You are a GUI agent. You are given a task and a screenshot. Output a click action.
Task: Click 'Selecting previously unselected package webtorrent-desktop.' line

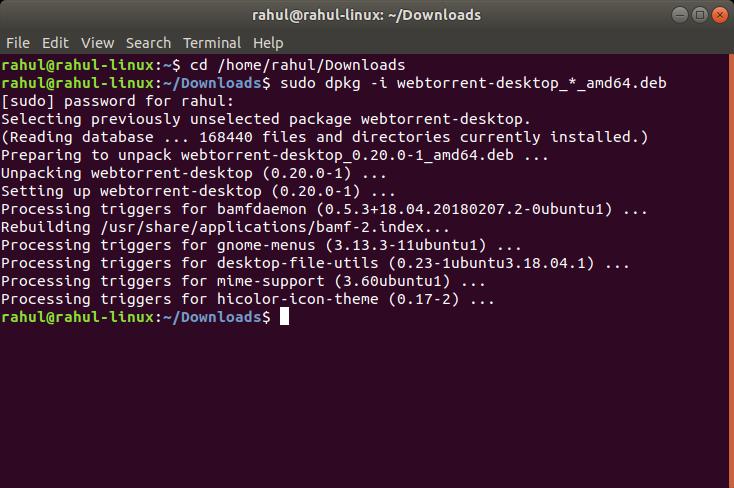266,119
